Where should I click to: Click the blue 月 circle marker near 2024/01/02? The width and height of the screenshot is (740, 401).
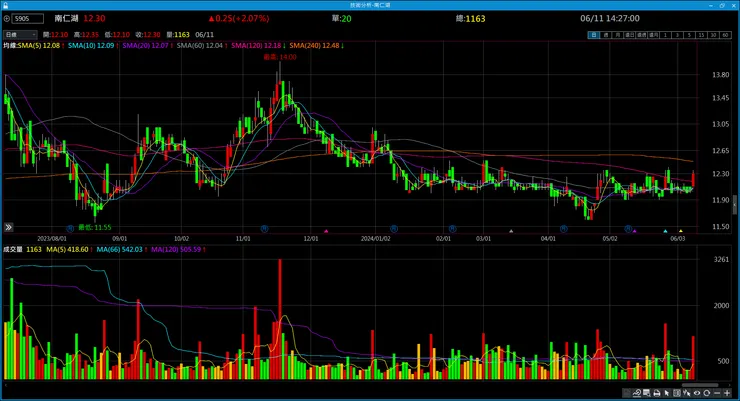click(394, 229)
